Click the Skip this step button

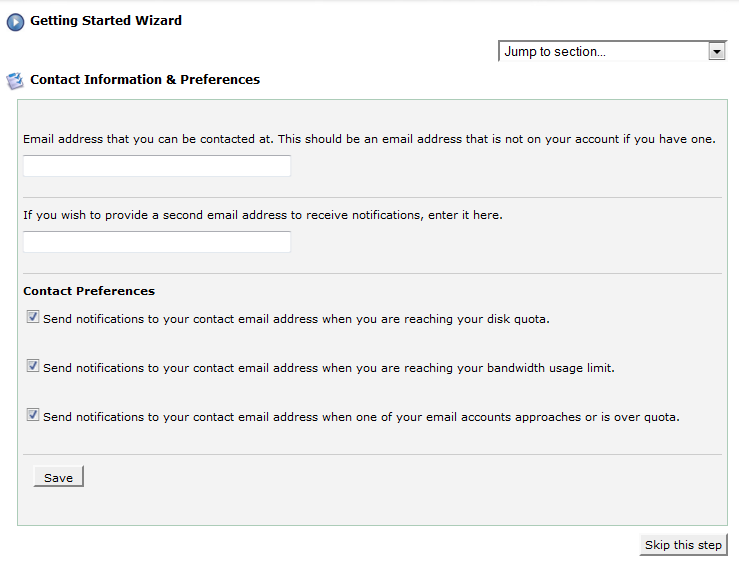[x=683, y=545]
